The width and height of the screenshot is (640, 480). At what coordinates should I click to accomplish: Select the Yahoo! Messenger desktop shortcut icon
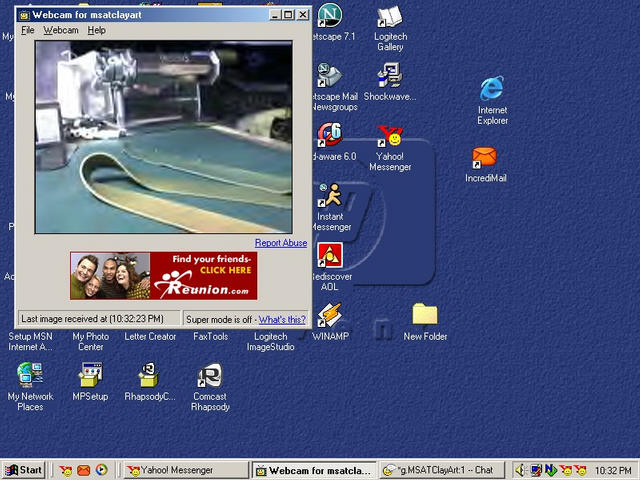390,136
